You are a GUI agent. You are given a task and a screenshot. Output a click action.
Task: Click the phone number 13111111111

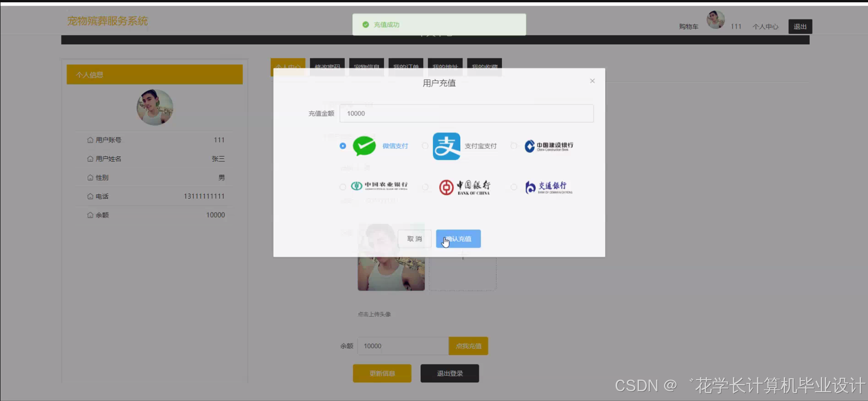click(x=204, y=196)
